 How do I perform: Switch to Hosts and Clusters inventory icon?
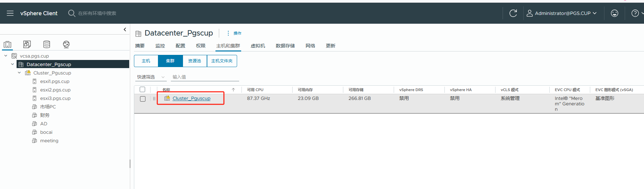pos(7,44)
